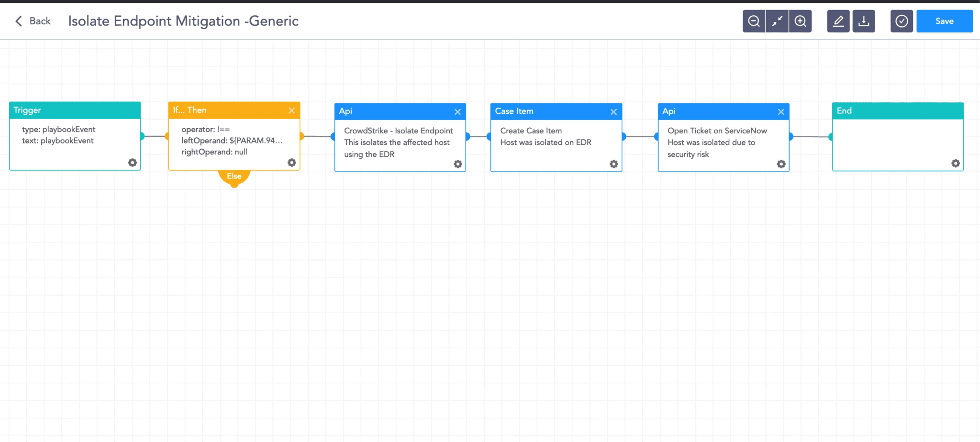The height and width of the screenshot is (442, 980).
Task: Open gear on CrowdStrike Isolate Endpoint node
Action: (458, 164)
